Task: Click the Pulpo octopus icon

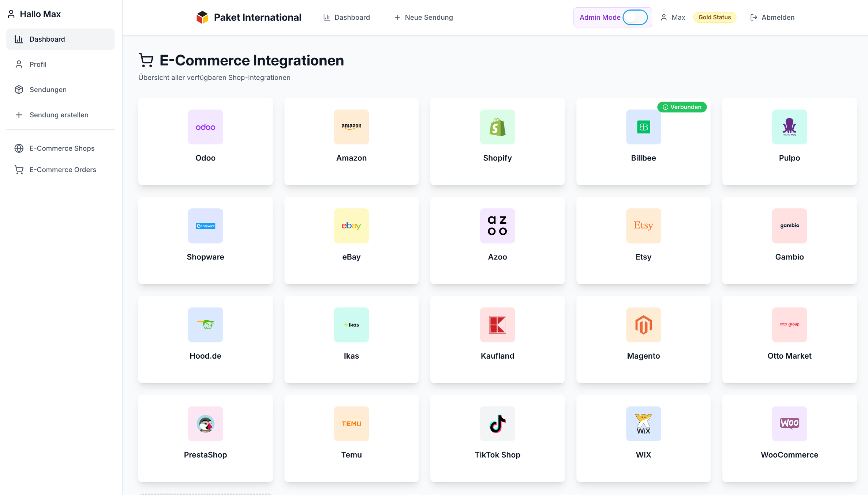Action: [789, 127]
